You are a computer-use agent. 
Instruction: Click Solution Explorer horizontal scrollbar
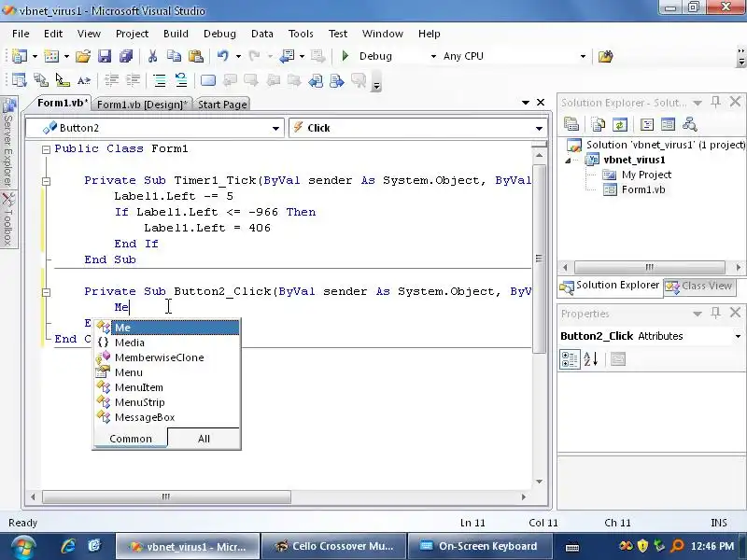click(650, 267)
